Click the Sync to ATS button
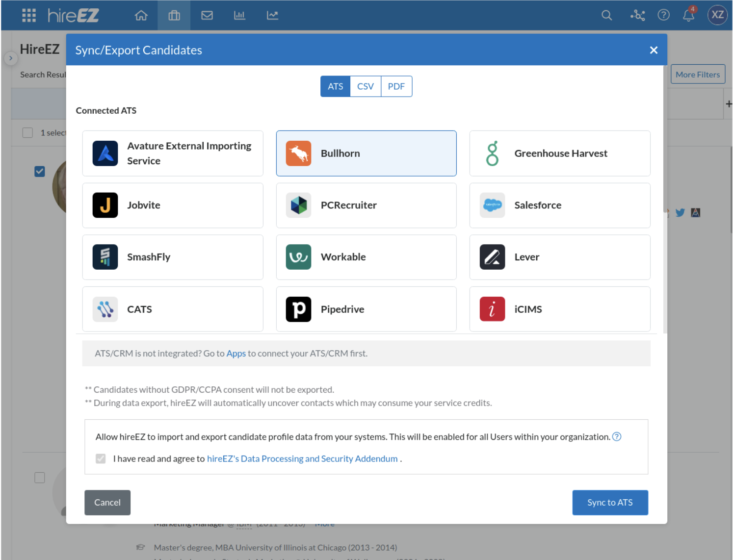This screenshot has height=560, width=733. click(610, 503)
